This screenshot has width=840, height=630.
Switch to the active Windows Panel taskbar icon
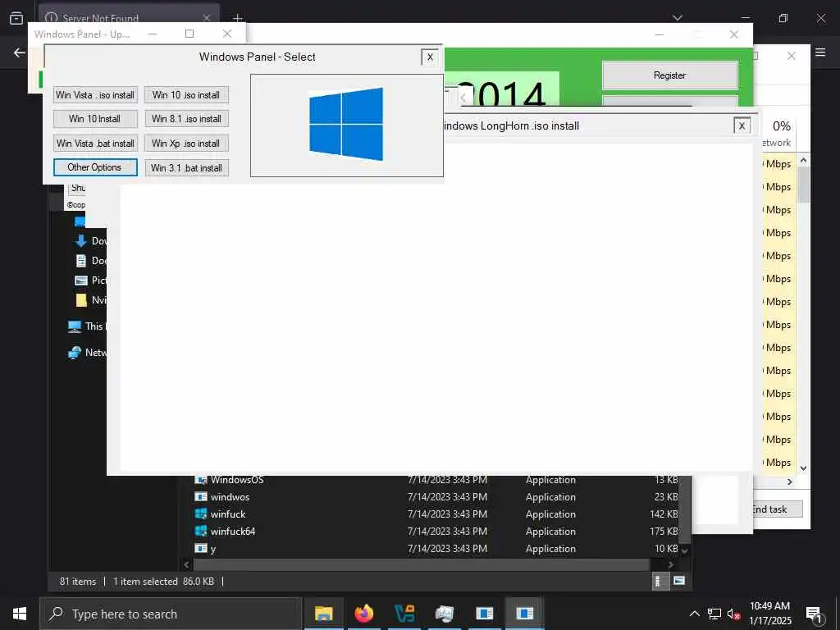pyautogui.click(x=524, y=614)
